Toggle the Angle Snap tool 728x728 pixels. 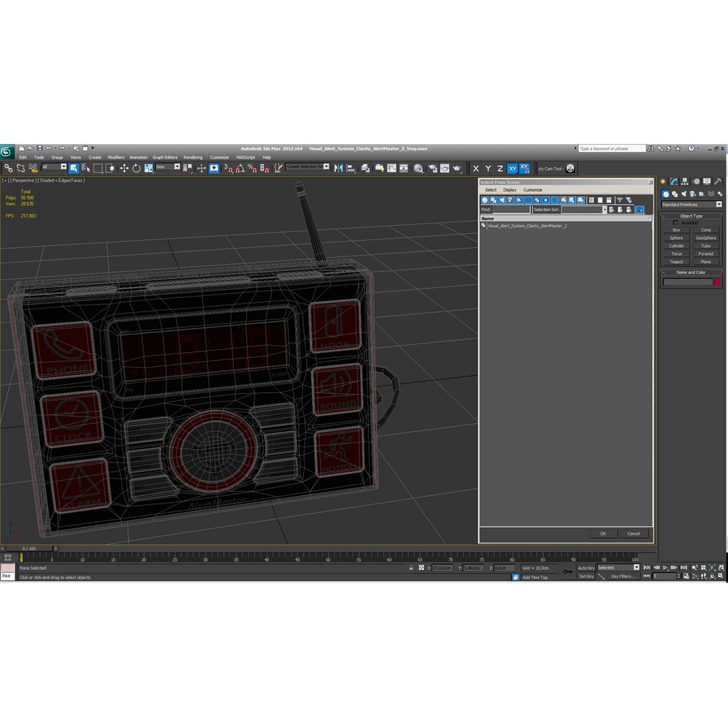[x=240, y=168]
